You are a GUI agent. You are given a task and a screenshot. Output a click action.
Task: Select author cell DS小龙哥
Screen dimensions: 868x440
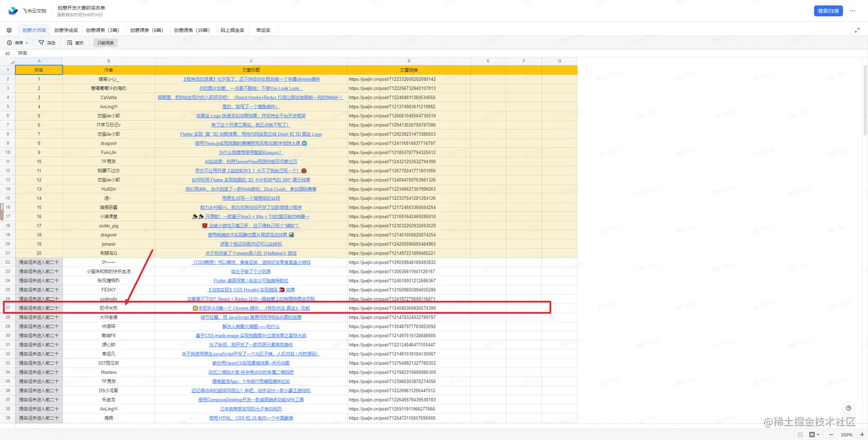[108, 391]
